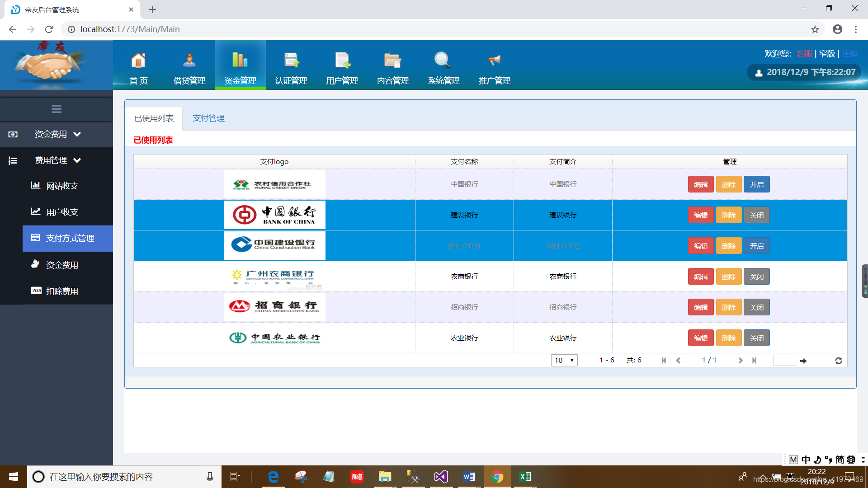Reload the browser page
868x488 pixels.
tap(49, 29)
